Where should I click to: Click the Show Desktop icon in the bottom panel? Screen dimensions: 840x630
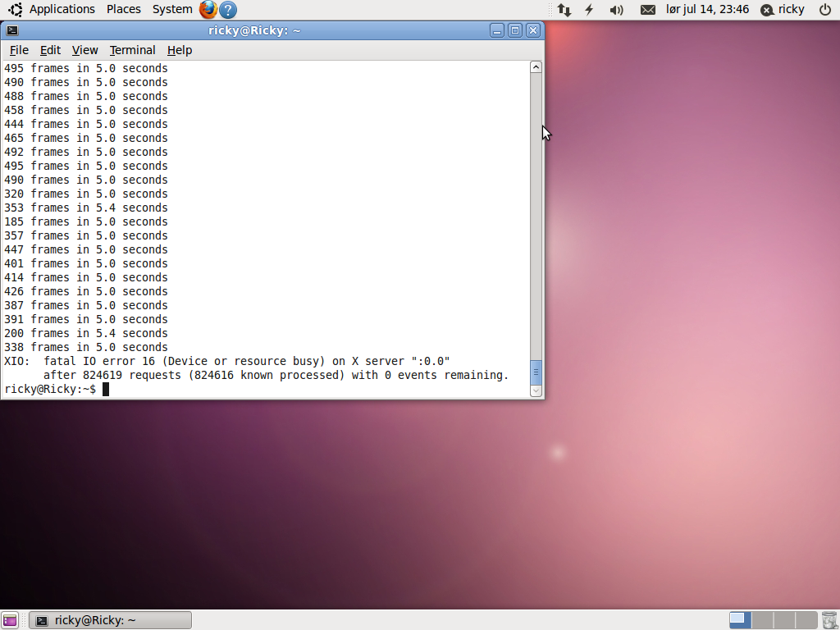point(10,620)
